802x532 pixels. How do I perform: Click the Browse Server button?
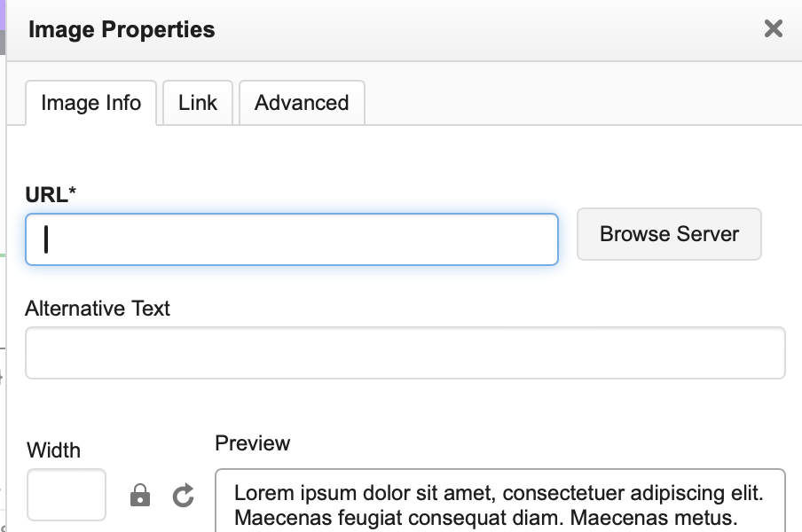(x=669, y=234)
